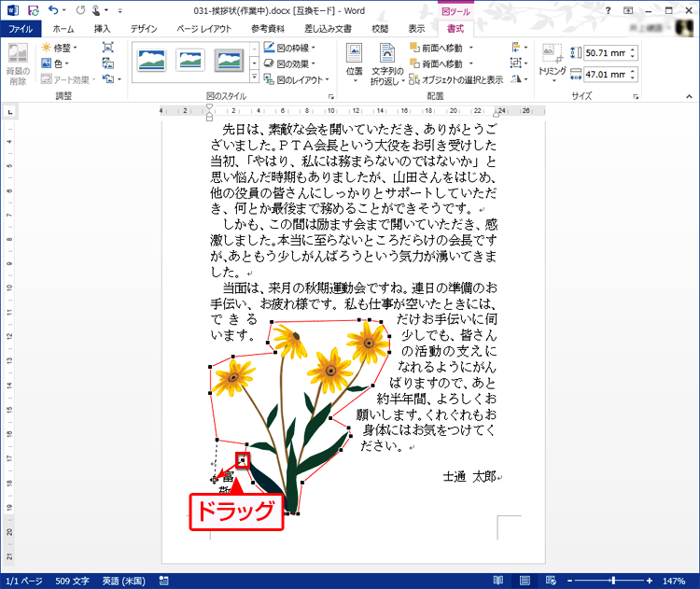700x589 pixels.
Task: Switch to web layout view
Action: tap(551, 581)
